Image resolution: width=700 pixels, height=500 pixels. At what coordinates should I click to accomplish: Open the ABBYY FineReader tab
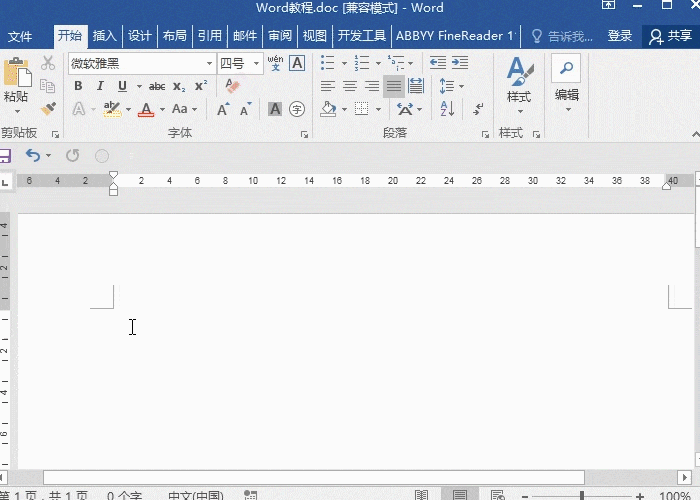(x=456, y=36)
